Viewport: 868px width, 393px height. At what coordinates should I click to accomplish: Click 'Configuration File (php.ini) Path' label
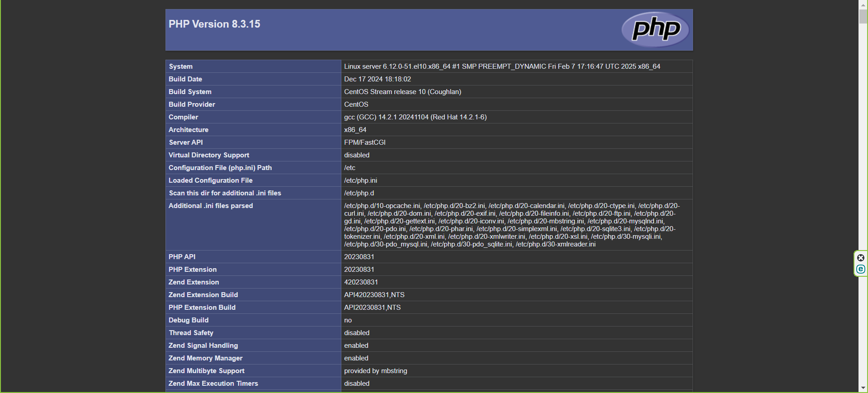click(x=220, y=168)
